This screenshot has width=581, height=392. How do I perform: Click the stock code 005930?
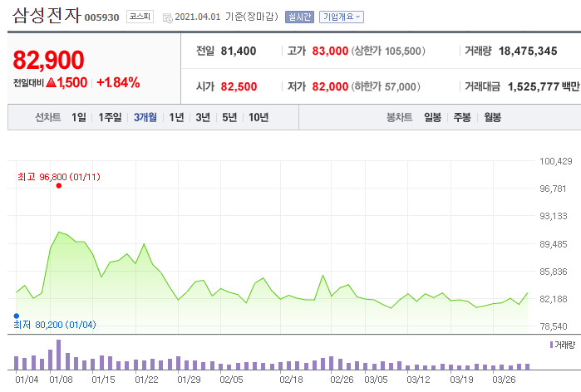tap(102, 17)
